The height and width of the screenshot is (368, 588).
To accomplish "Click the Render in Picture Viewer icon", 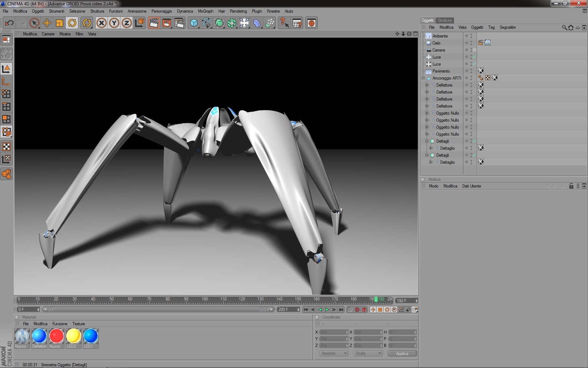I will pyautogui.click(x=167, y=23).
